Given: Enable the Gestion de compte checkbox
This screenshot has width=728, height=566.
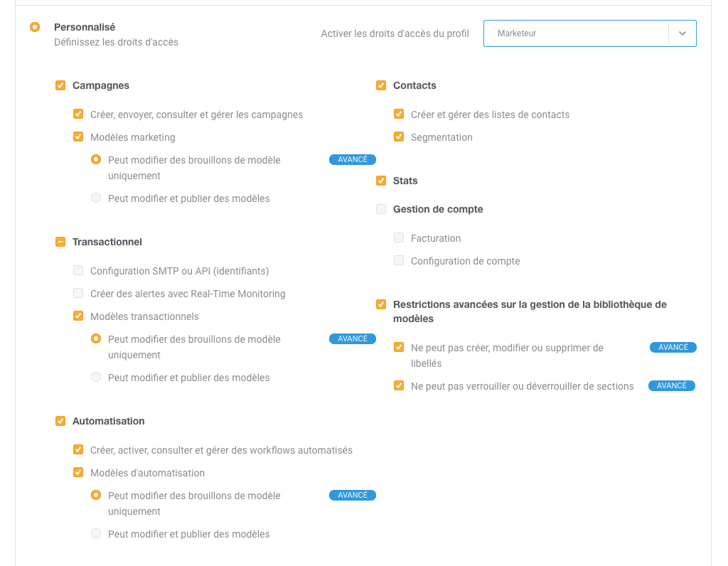Looking at the screenshot, I should click(381, 210).
